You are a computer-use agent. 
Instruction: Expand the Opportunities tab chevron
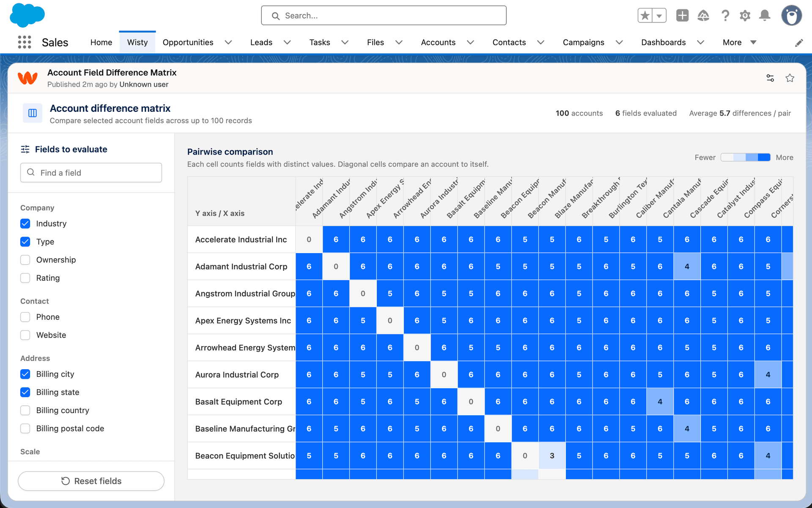click(228, 42)
